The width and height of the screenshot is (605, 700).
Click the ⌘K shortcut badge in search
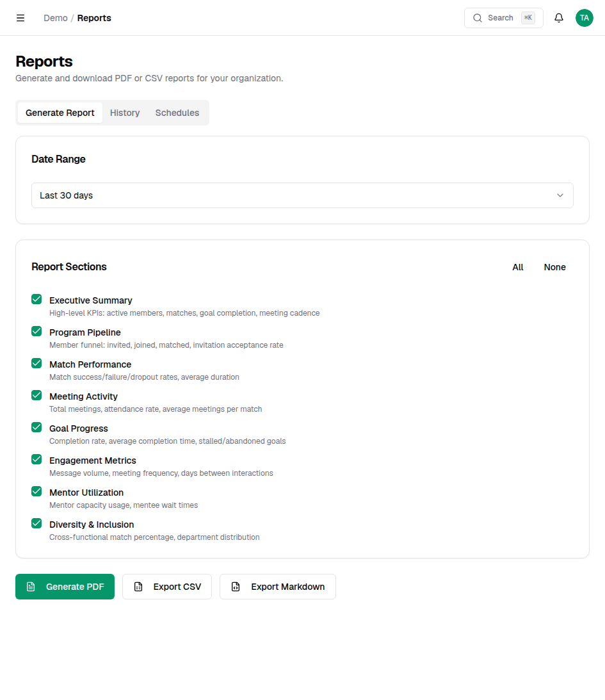point(528,17)
